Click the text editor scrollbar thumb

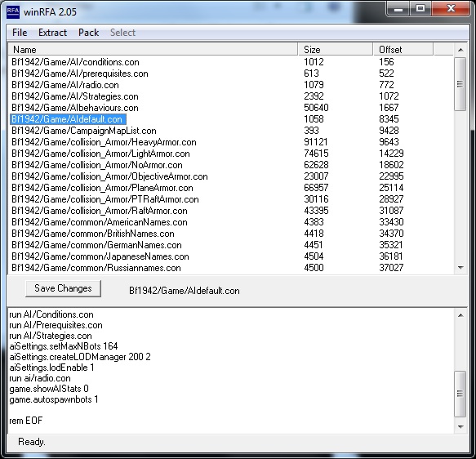(460, 394)
